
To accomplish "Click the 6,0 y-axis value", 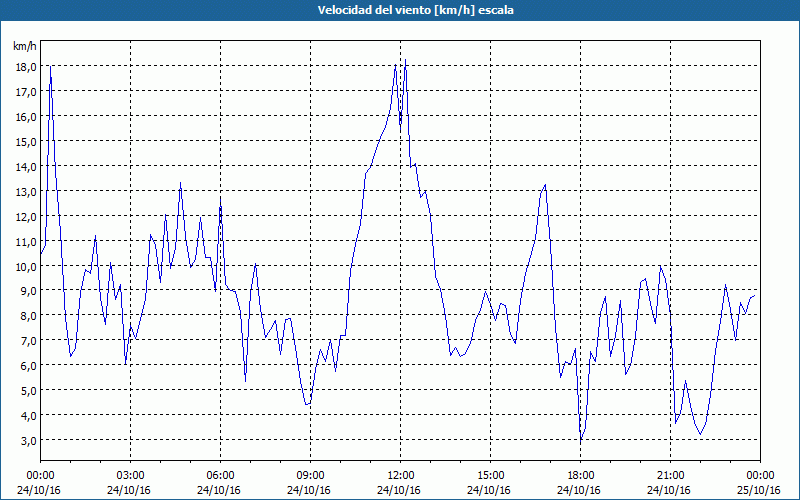I will point(28,365).
